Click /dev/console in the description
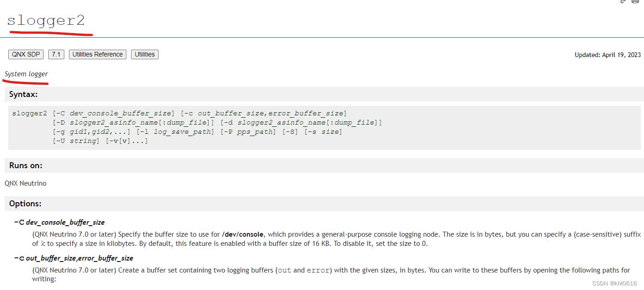 (x=242, y=234)
